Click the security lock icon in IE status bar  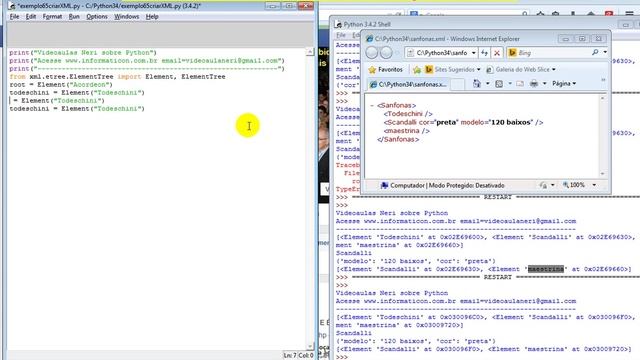(543, 185)
